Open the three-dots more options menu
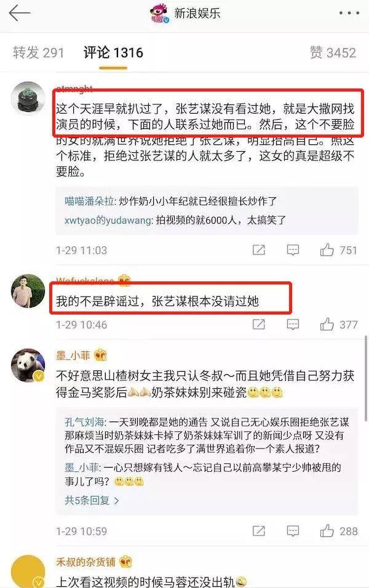 349,13
